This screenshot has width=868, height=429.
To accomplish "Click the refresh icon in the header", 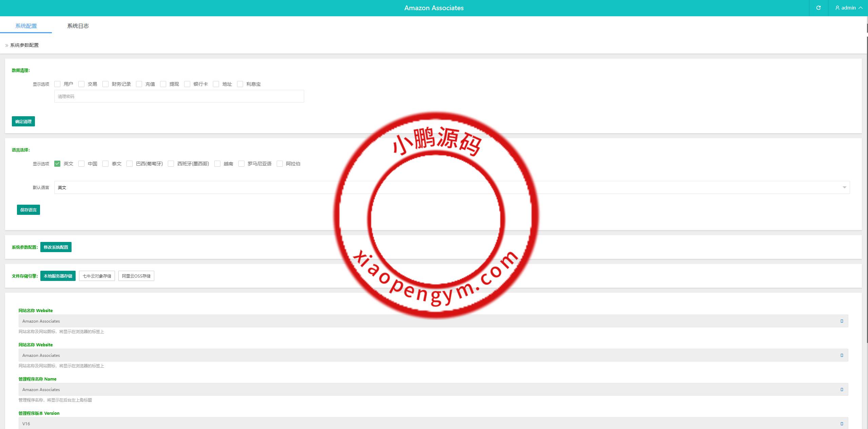I will [x=818, y=8].
